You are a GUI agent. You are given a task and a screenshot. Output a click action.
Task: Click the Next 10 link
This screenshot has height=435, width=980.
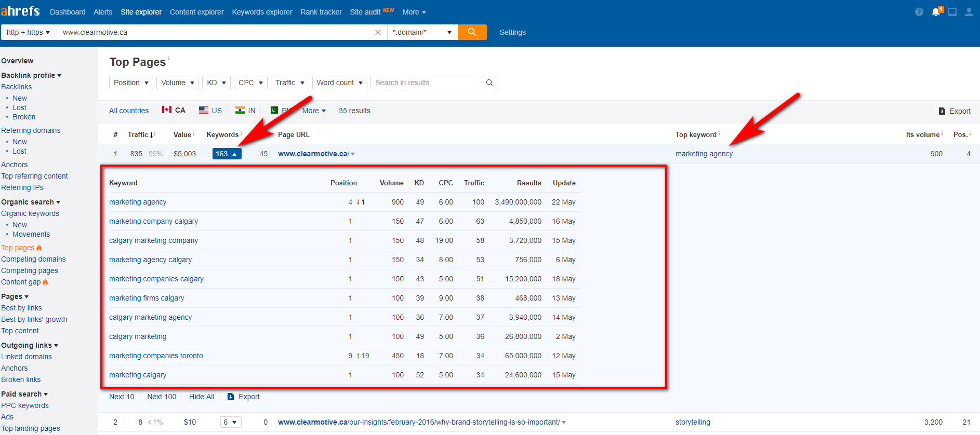(122, 397)
